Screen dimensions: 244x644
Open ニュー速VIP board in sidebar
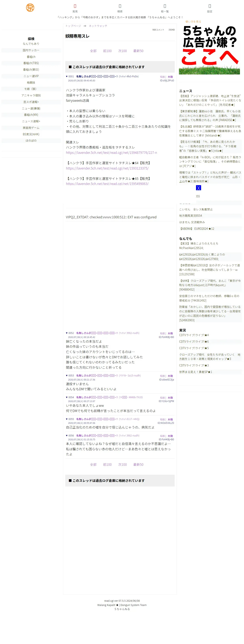(31, 76)
